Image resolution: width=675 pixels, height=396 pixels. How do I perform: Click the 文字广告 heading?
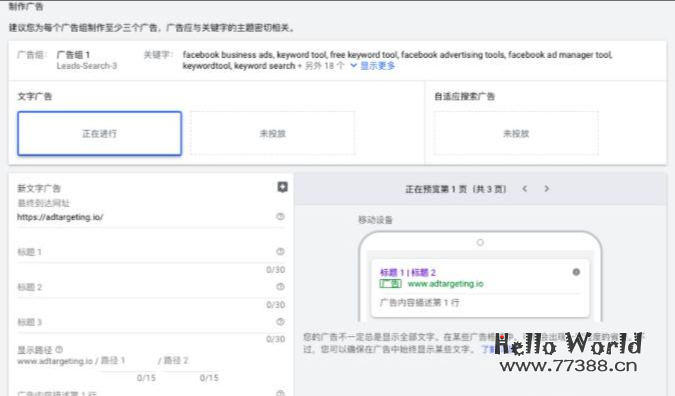34,96
